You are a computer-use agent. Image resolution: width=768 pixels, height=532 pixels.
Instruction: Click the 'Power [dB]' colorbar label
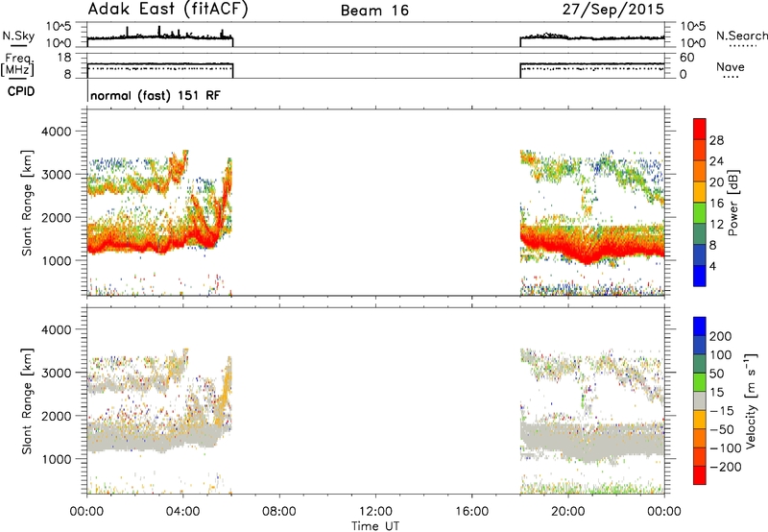[732, 203]
